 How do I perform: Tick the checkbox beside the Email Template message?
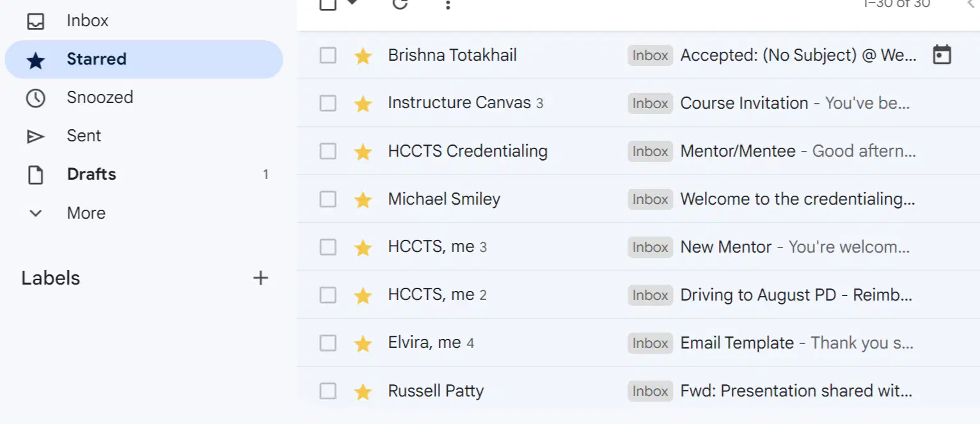tap(328, 343)
